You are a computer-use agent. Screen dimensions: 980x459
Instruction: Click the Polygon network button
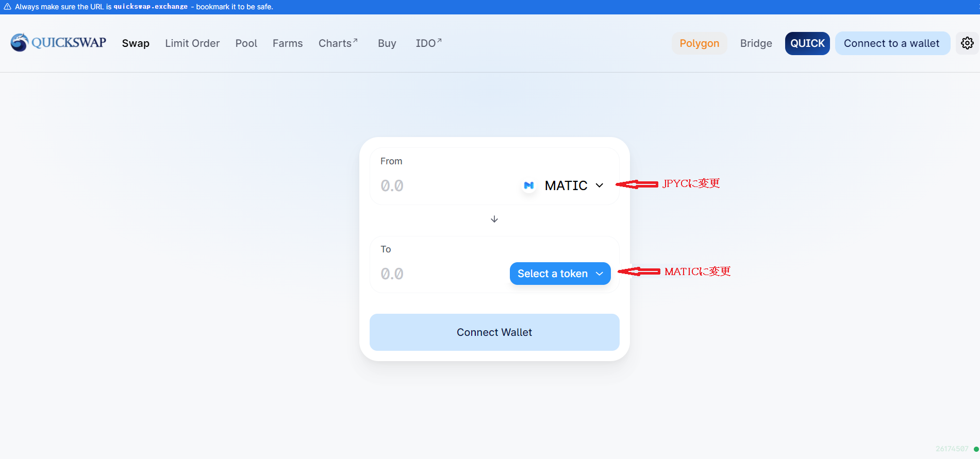pyautogui.click(x=700, y=43)
